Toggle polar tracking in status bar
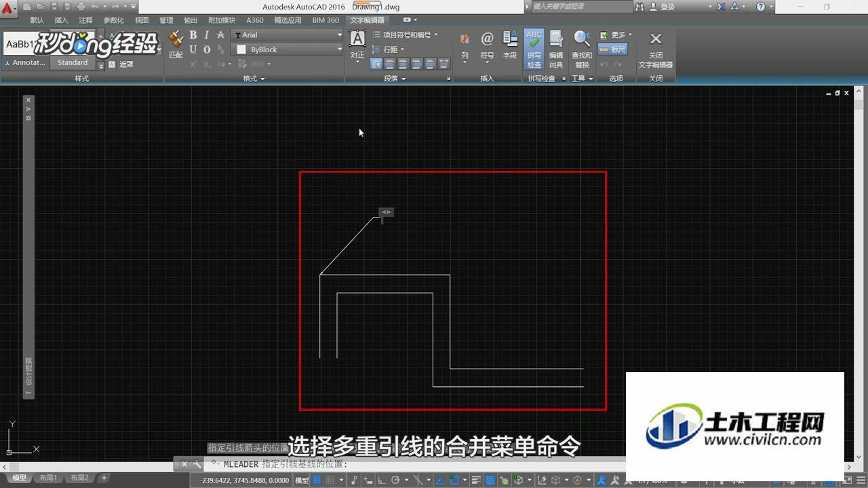Screen dimensions: 868x488 395,480
